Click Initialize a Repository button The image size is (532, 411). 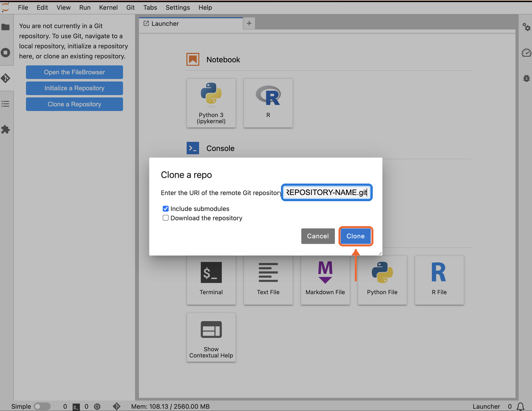(x=74, y=88)
